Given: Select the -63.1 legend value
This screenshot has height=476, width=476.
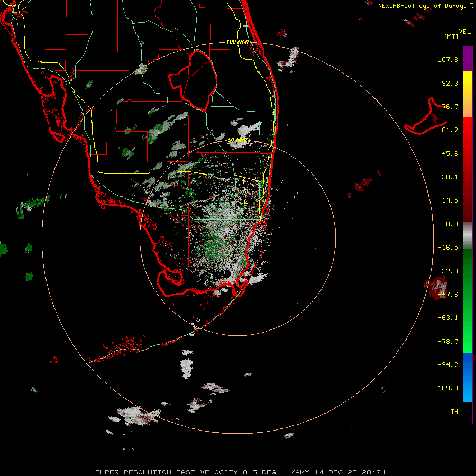Looking at the screenshot, I should point(448,318).
